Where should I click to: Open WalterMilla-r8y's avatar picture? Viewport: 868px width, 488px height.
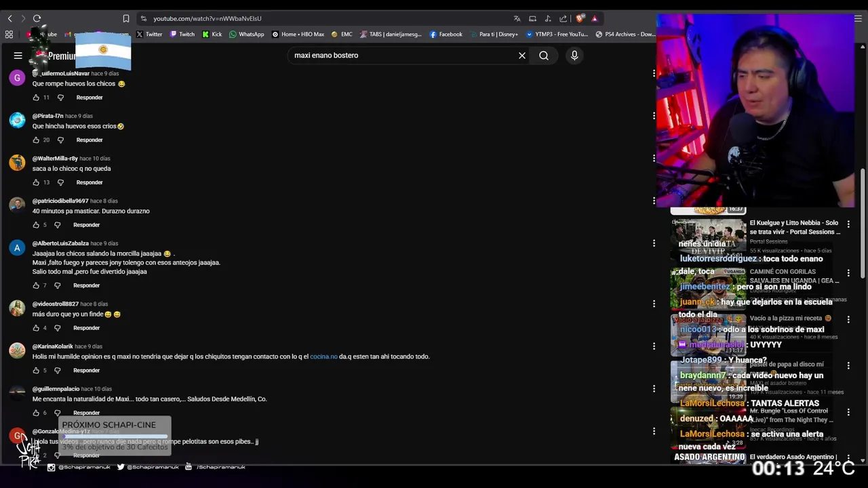point(17,163)
